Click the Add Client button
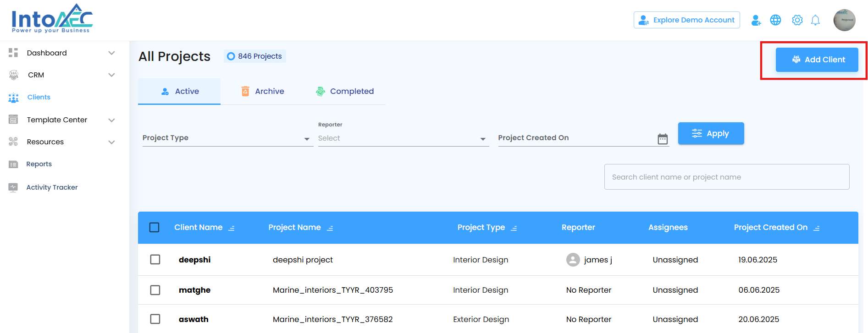This screenshot has height=333, width=868. point(817,60)
